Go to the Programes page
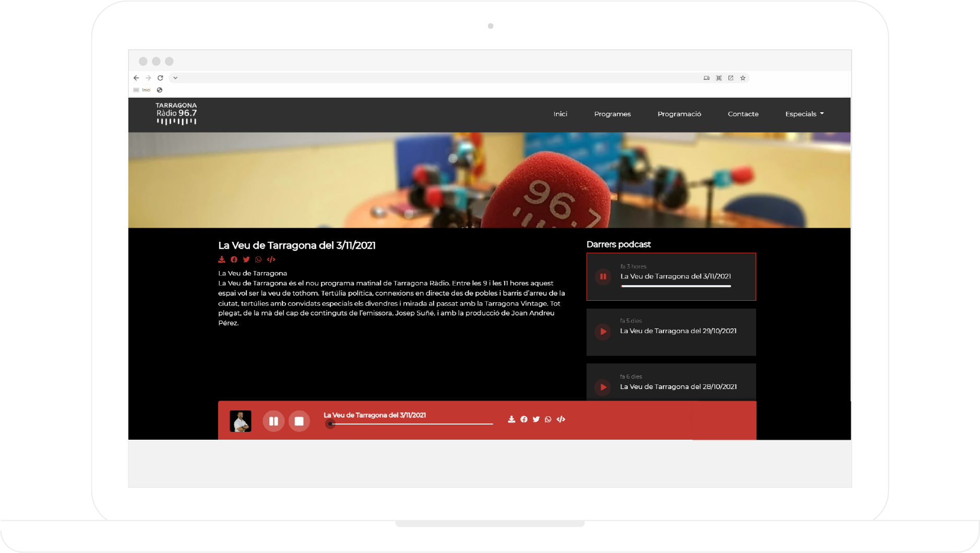 click(612, 114)
